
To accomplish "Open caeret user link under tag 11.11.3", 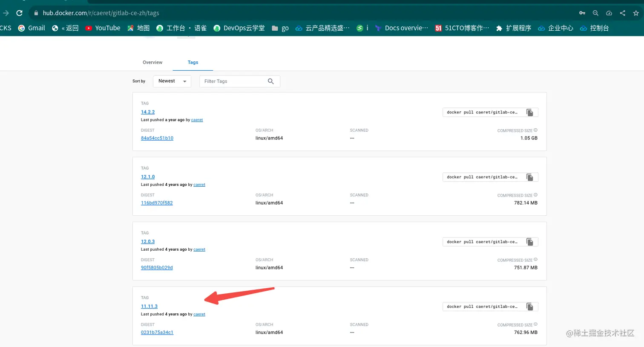I will tap(199, 315).
